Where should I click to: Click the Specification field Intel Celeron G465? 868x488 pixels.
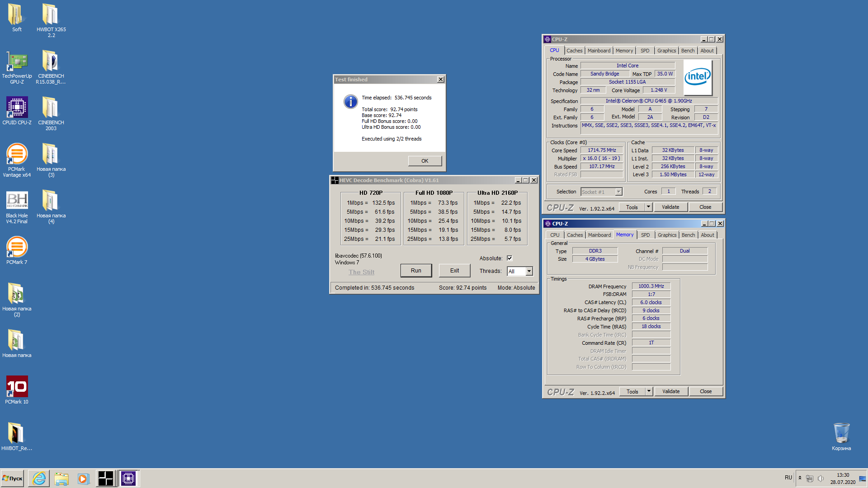[649, 101]
